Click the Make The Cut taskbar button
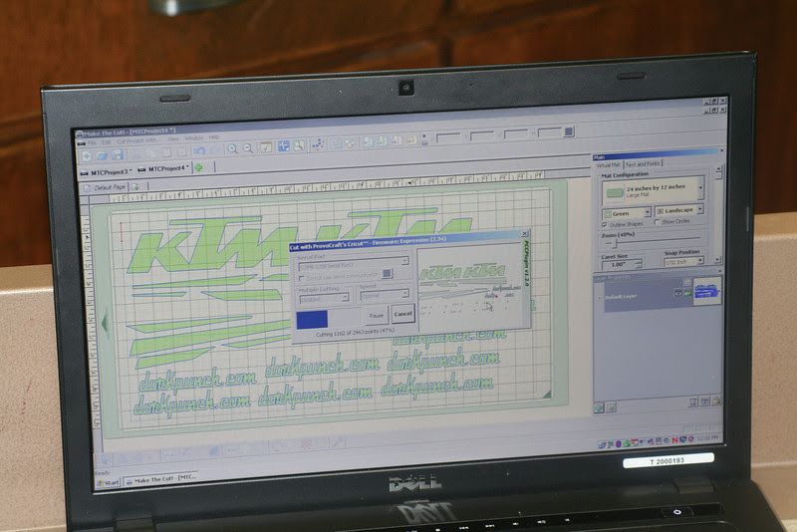 [161, 478]
